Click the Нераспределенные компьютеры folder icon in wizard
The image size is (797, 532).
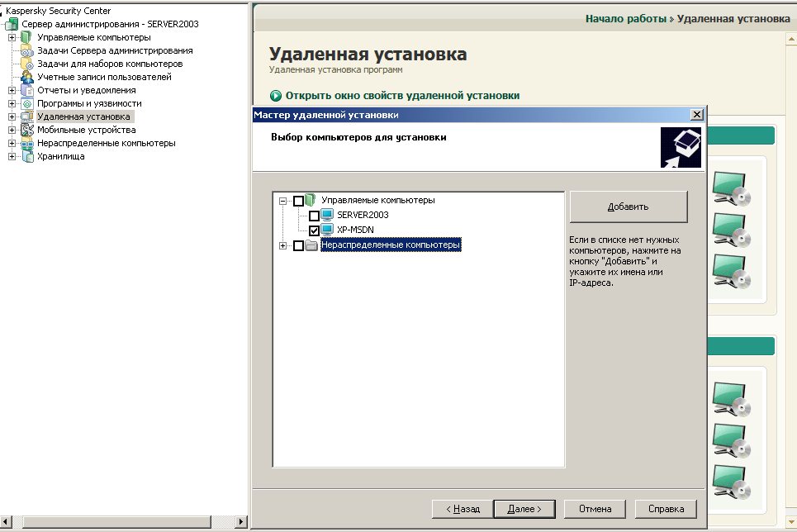coord(311,245)
